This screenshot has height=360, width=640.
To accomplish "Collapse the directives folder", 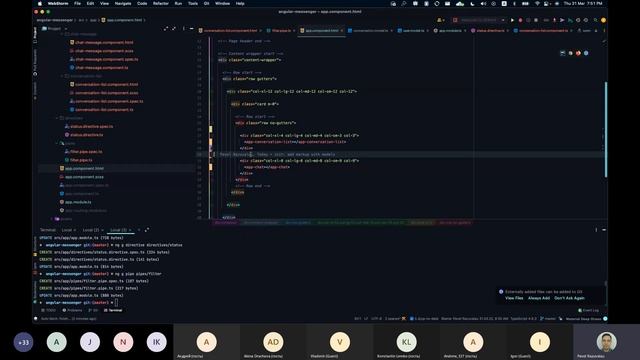I will tap(57, 118).
